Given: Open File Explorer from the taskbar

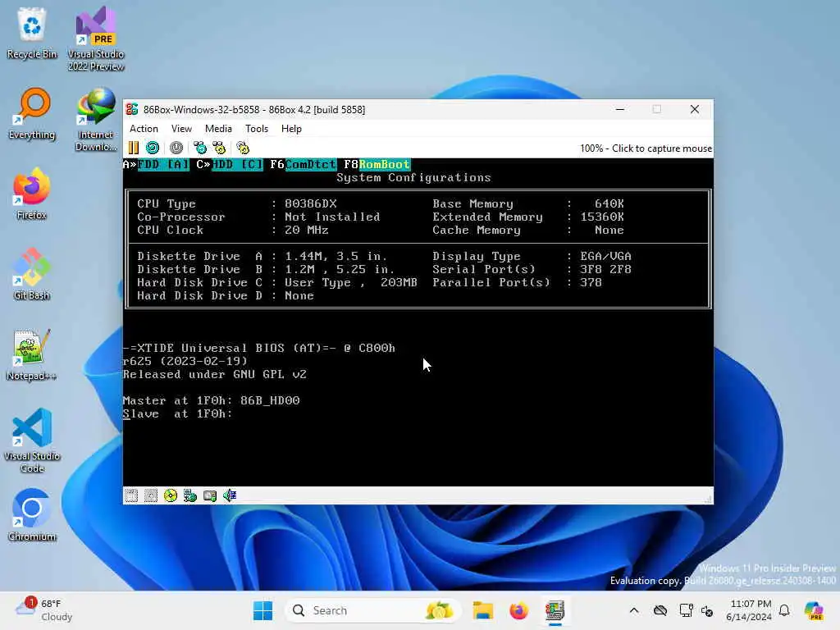Looking at the screenshot, I should tap(482, 610).
